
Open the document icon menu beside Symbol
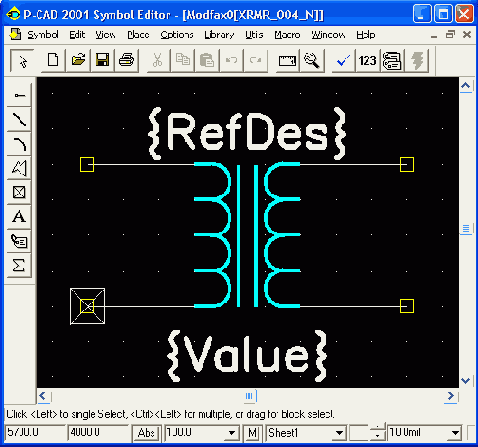(15, 34)
